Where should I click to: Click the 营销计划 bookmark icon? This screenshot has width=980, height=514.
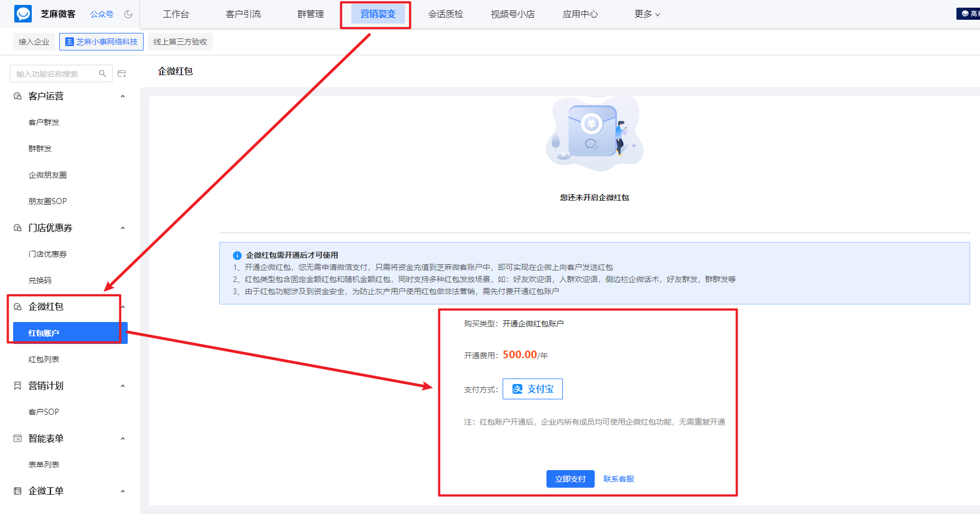coord(18,386)
